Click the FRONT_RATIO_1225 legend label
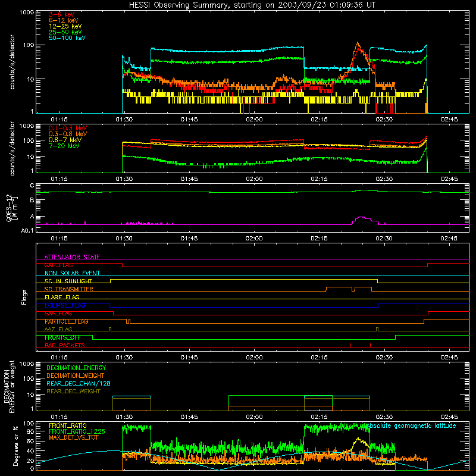The height and width of the screenshot is (476, 476). 77,431
